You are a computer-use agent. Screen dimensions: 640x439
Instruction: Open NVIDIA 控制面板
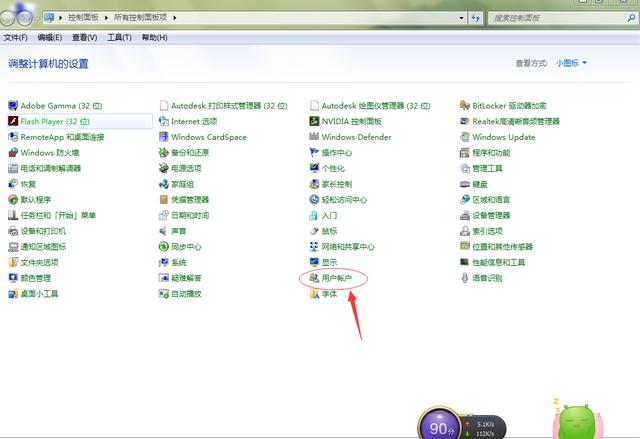click(x=346, y=121)
